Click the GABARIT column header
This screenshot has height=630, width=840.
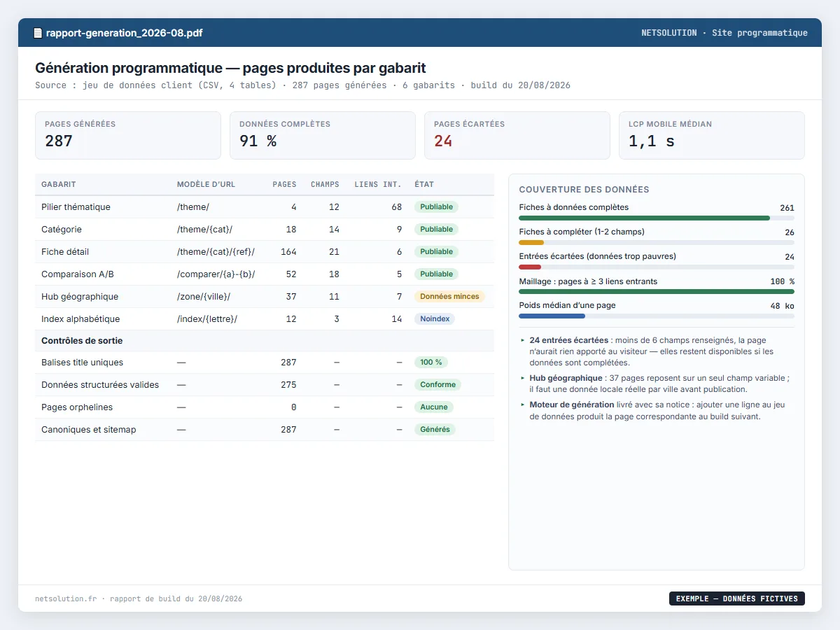(59, 185)
